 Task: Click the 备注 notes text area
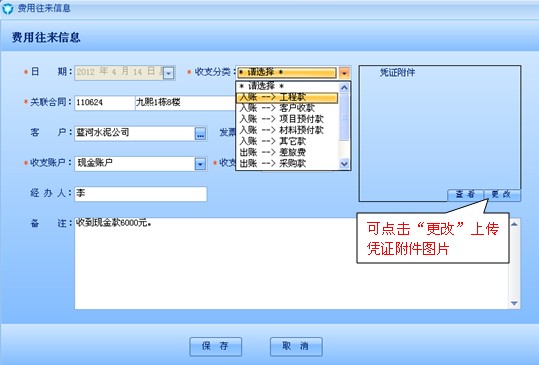(x=292, y=263)
